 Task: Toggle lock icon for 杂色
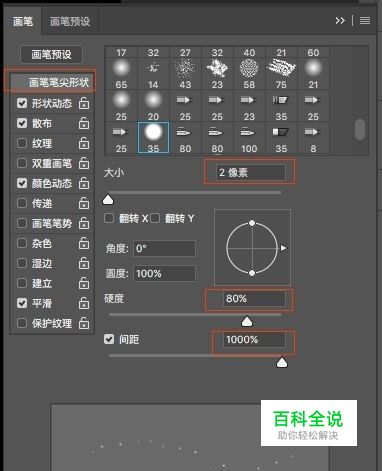pos(84,243)
